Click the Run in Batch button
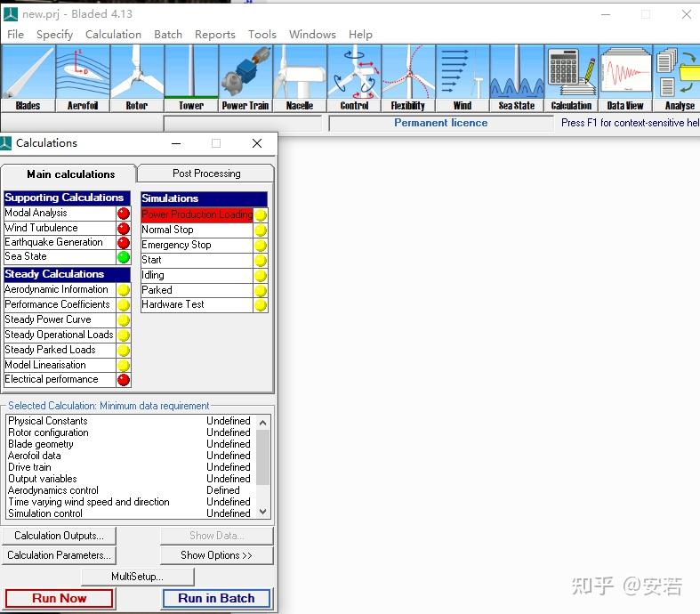 [x=216, y=598]
